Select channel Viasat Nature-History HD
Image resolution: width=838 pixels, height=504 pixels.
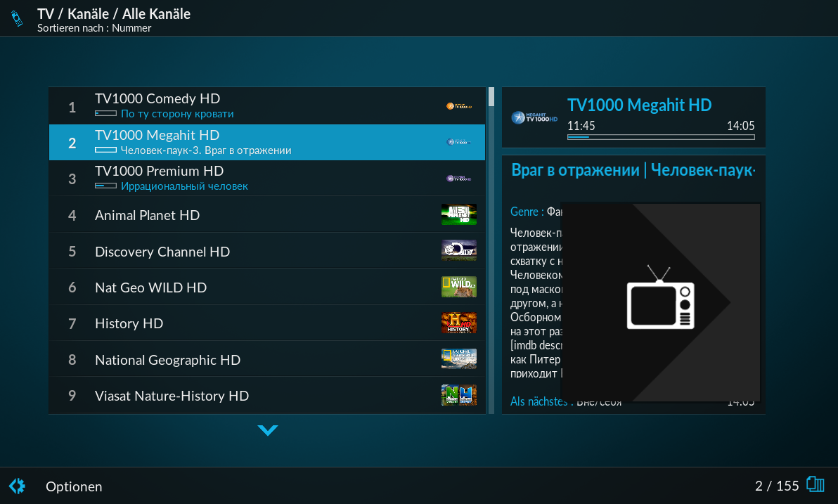click(x=267, y=395)
